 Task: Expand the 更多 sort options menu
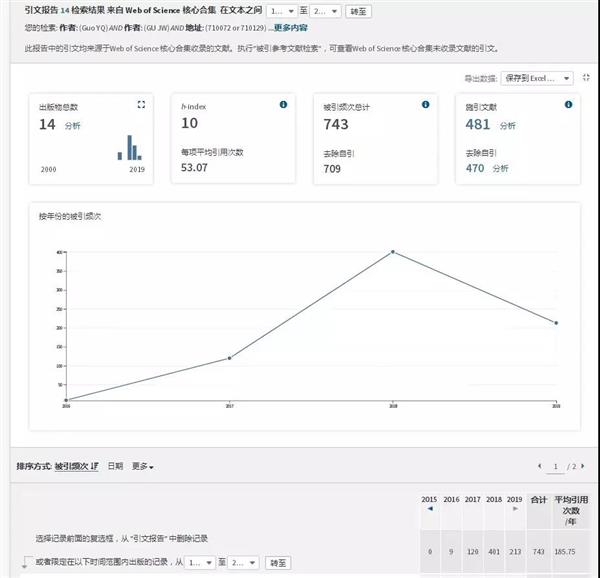[142, 466]
